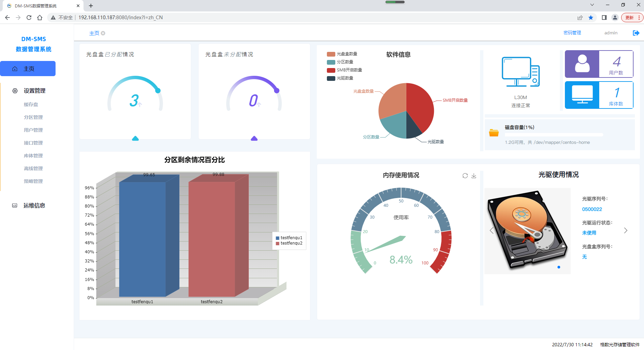This screenshot has width=644, height=350.
Task: Show next optical drive with right chevron
Action: pyautogui.click(x=625, y=230)
